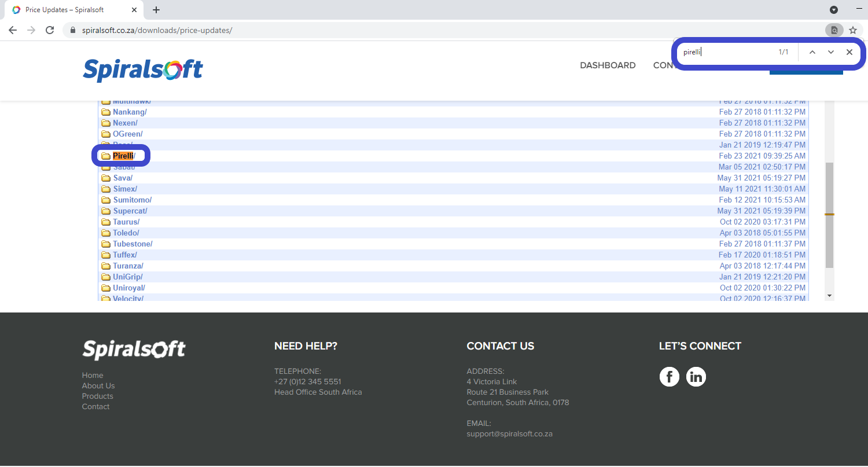Click the Supercat folder icon
868x467 pixels.
click(x=106, y=211)
